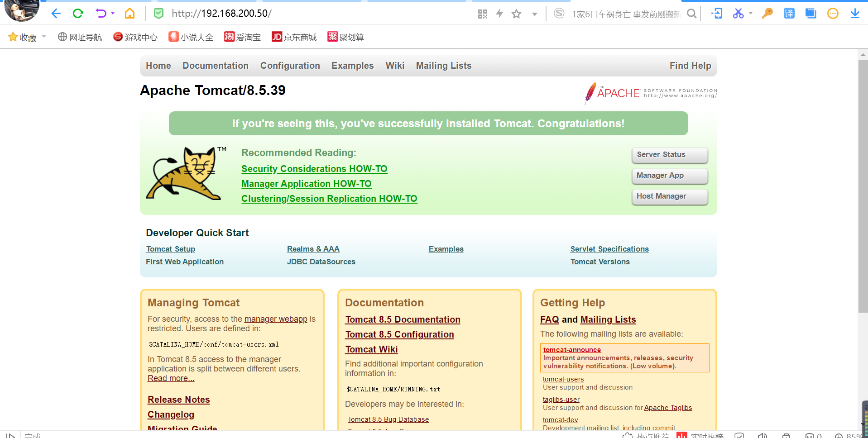The width and height of the screenshot is (868, 438).
Task: Open the tomcat-announce mailing list link
Action: 572,350
